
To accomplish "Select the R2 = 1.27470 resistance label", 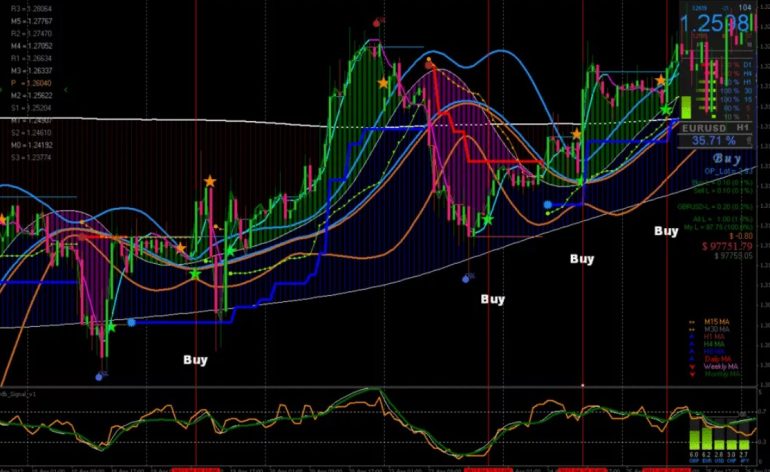I will tap(31, 33).
